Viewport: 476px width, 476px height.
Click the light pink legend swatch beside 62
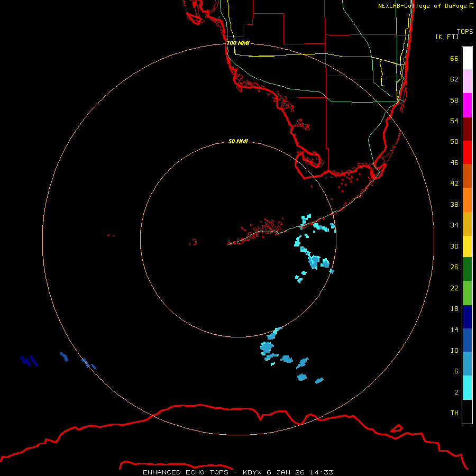tap(467, 81)
